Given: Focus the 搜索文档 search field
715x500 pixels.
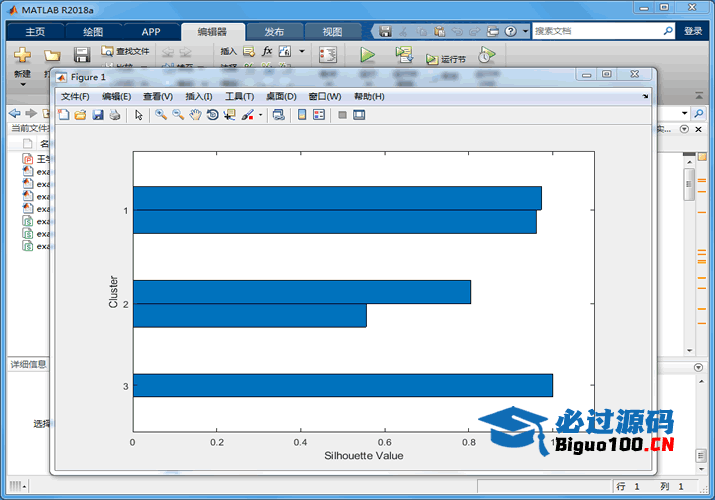Looking at the screenshot, I should [x=597, y=31].
